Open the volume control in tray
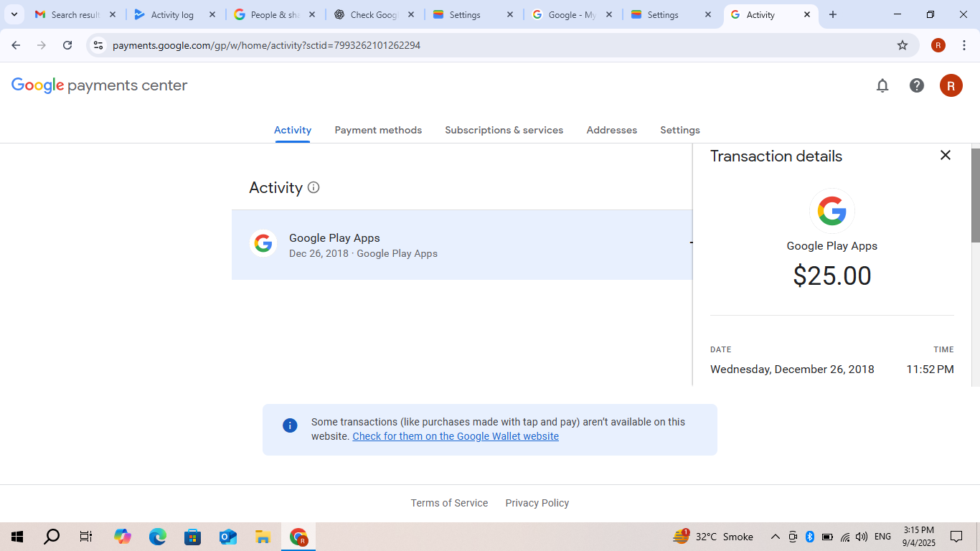The image size is (980, 551). pyautogui.click(x=862, y=537)
